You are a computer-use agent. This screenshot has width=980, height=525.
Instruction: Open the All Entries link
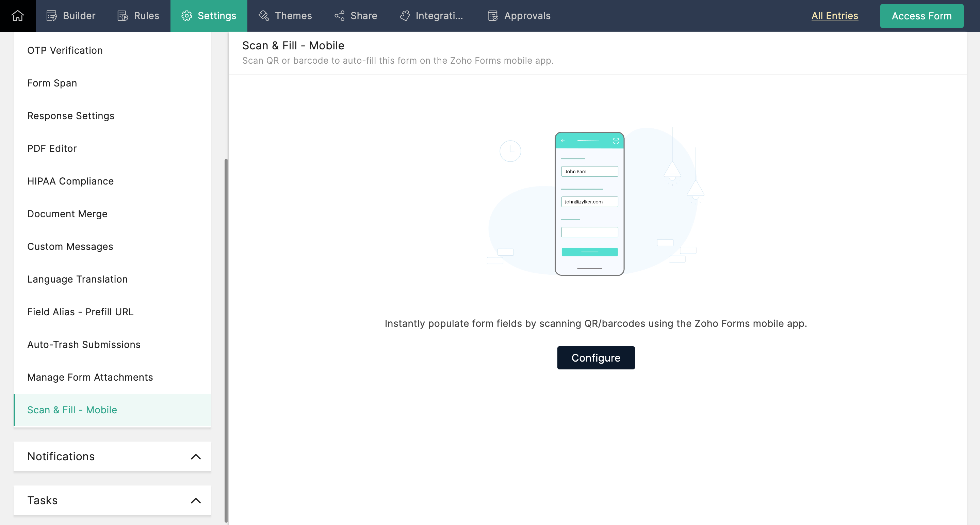[835, 16]
